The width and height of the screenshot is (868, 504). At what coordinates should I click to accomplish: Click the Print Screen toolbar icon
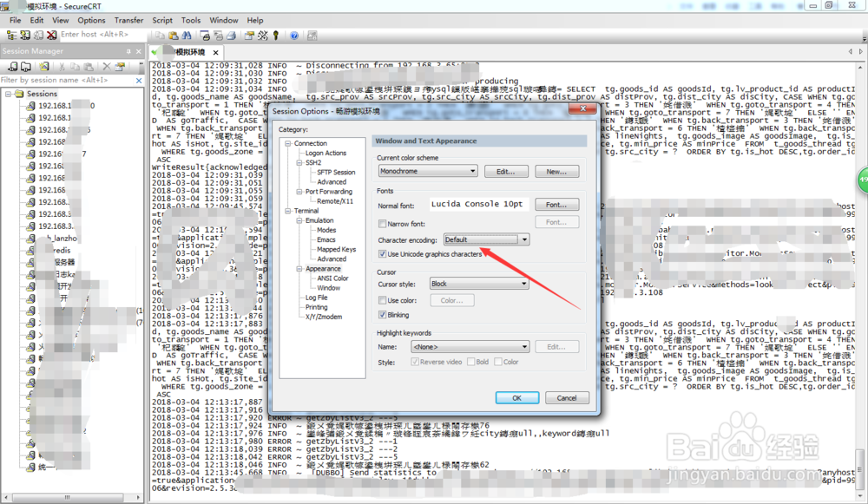click(206, 36)
